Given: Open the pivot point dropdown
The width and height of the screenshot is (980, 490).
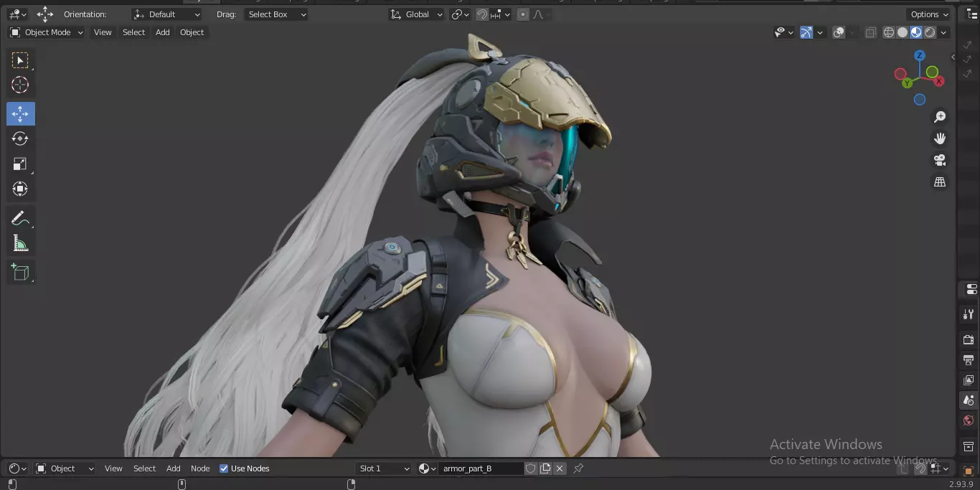Looking at the screenshot, I should (460, 14).
